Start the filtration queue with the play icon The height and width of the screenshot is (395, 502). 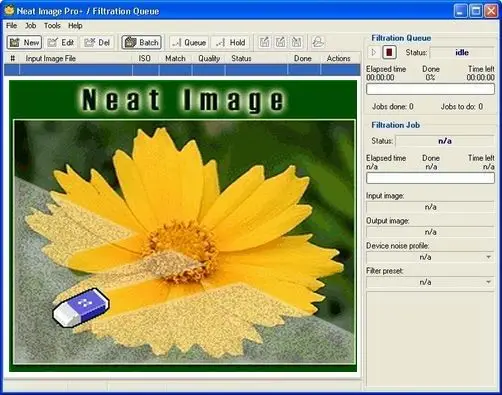[374, 52]
